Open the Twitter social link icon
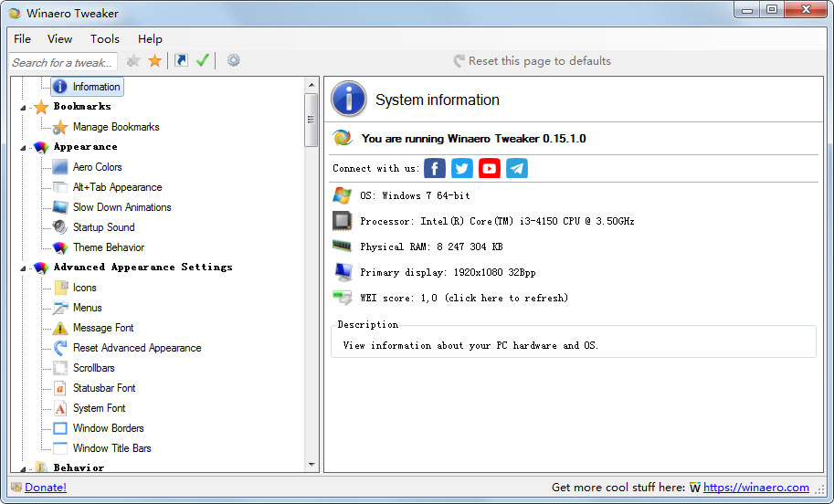Viewport: 834px width, 504px height. [x=462, y=168]
